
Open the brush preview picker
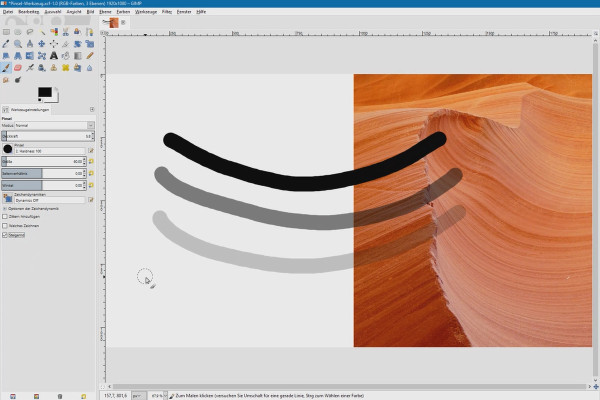[x=8, y=149]
